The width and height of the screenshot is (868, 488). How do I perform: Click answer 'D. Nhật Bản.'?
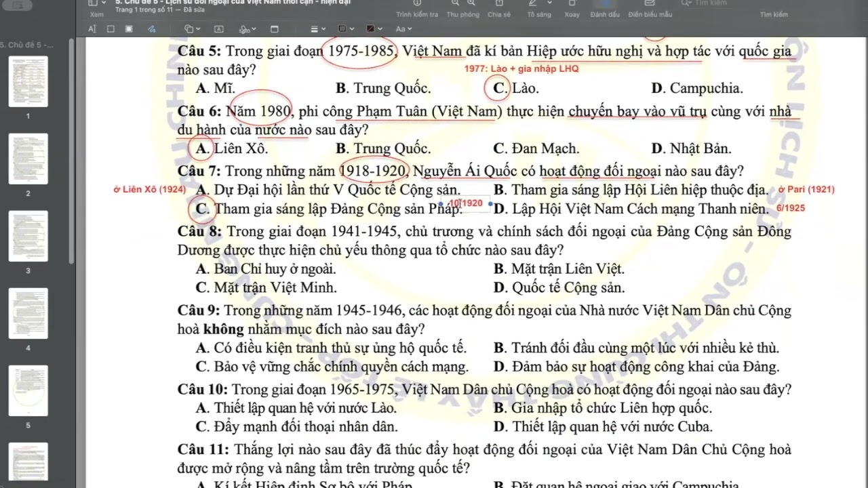691,148
